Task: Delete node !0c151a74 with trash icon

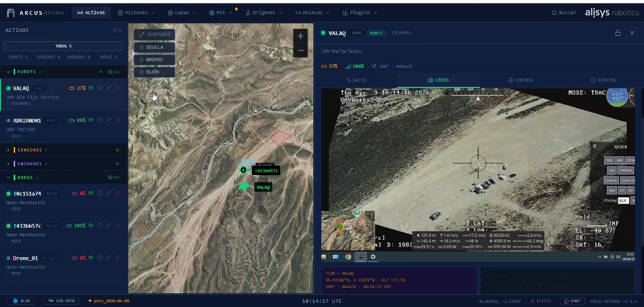Action: 118,193
